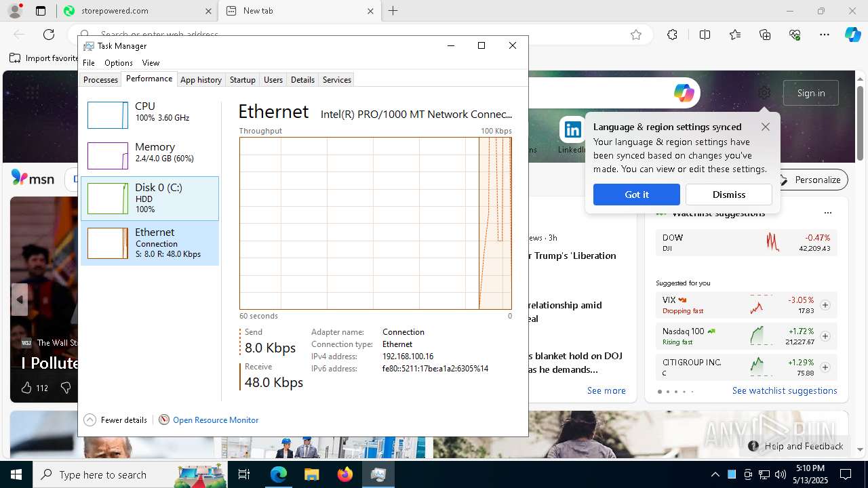
Task: Open the View menu in Task Manager
Action: [151, 63]
